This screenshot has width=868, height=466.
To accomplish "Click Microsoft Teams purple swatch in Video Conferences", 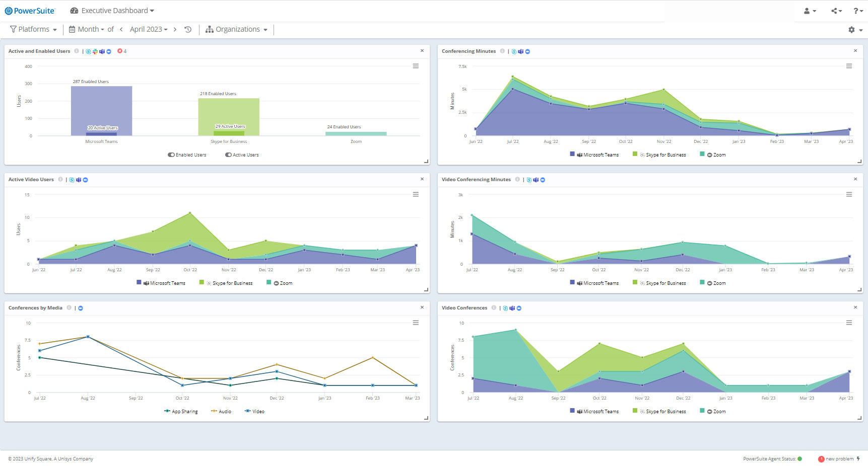I will tap(572, 411).
